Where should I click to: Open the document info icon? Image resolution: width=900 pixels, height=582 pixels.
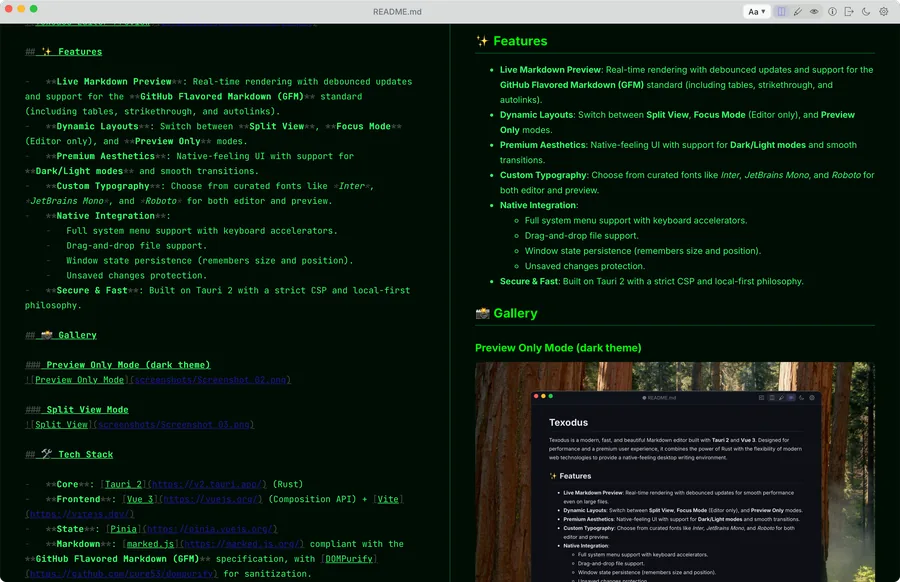832,11
